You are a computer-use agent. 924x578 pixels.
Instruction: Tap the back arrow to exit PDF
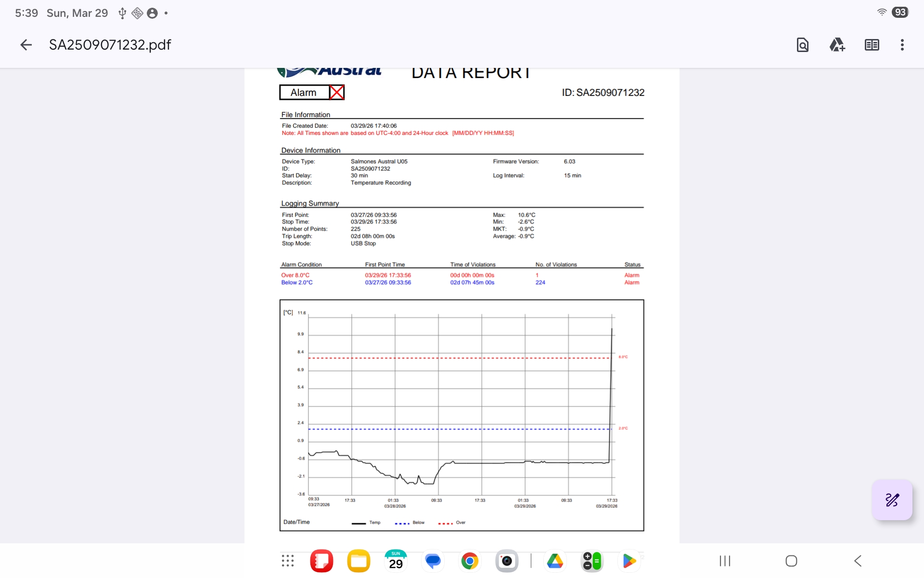tap(26, 45)
